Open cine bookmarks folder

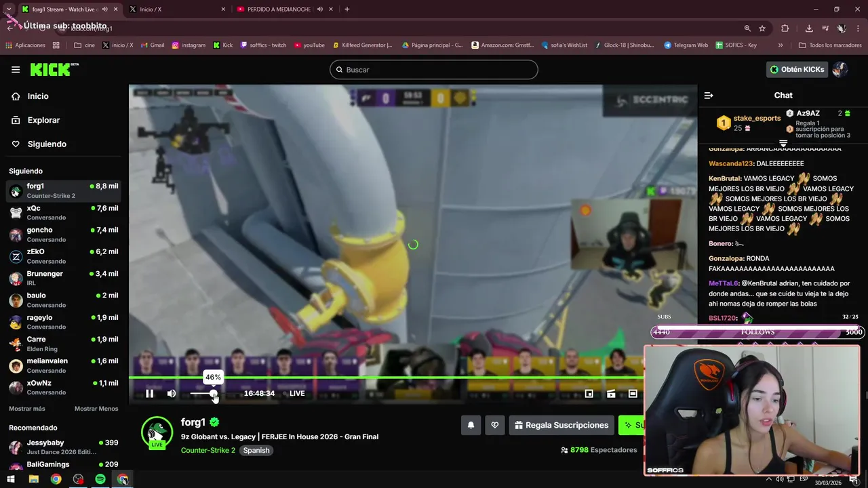[x=85, y=45]
